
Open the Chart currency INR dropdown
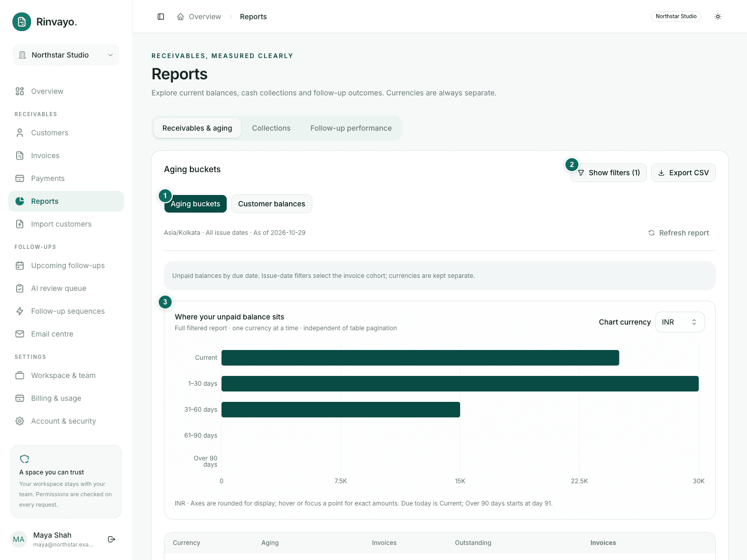tap(680, 322)
